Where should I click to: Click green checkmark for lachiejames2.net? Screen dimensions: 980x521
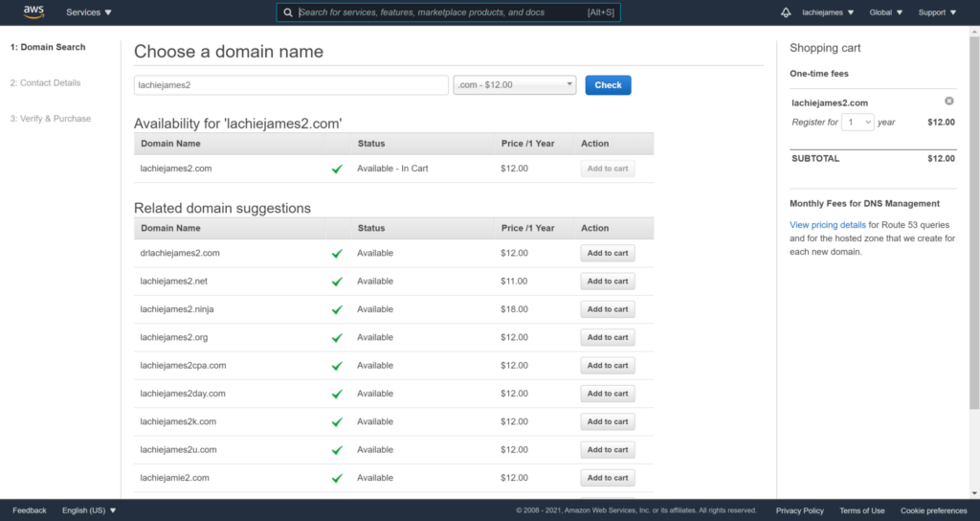point(337,282)
